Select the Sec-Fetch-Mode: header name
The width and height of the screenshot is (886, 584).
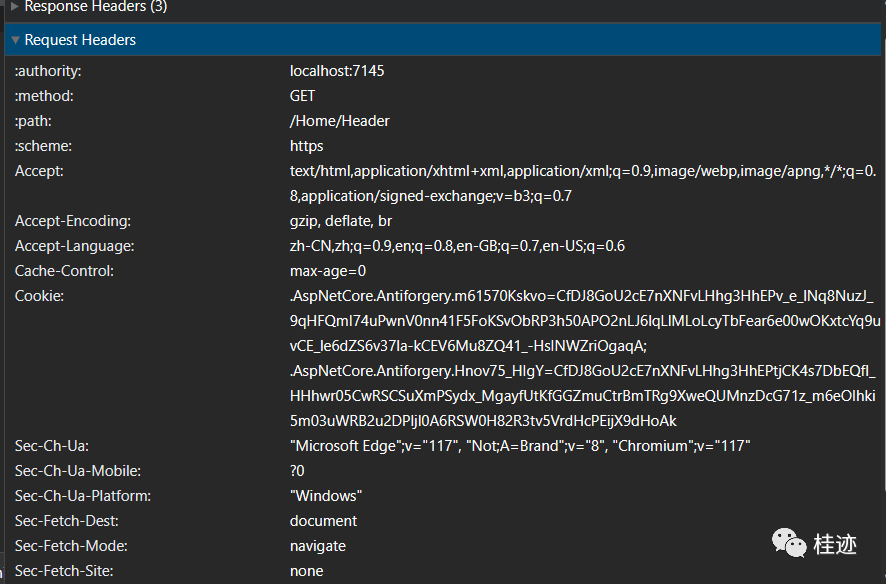click(71, 546)
